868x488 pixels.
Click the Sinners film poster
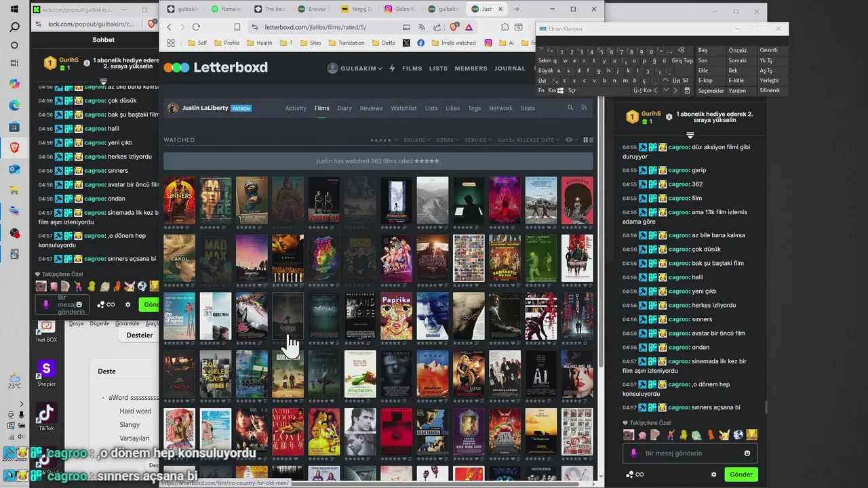(179, 200)
